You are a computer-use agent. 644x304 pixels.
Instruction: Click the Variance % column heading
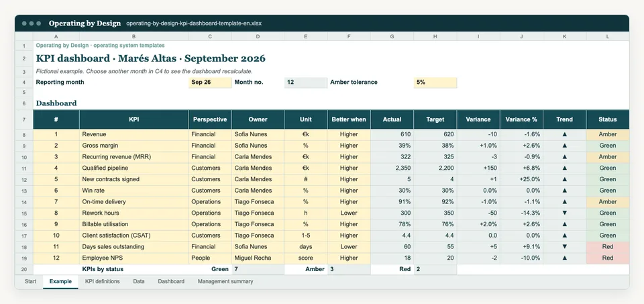[x=521, y=119]
